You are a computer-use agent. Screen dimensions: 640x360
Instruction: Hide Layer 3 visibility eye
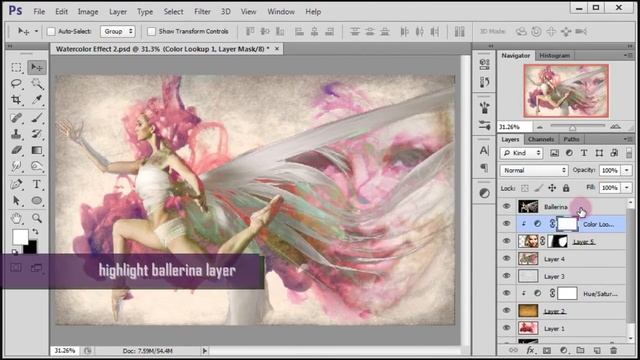[x=507, y=276]
